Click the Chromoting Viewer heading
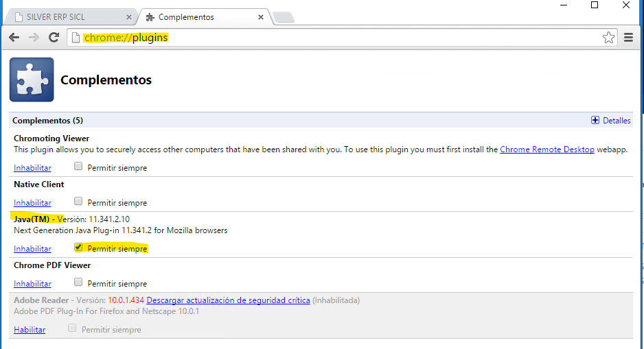The image size is (644, 349). pyautogui.click(x=51, y=139)
